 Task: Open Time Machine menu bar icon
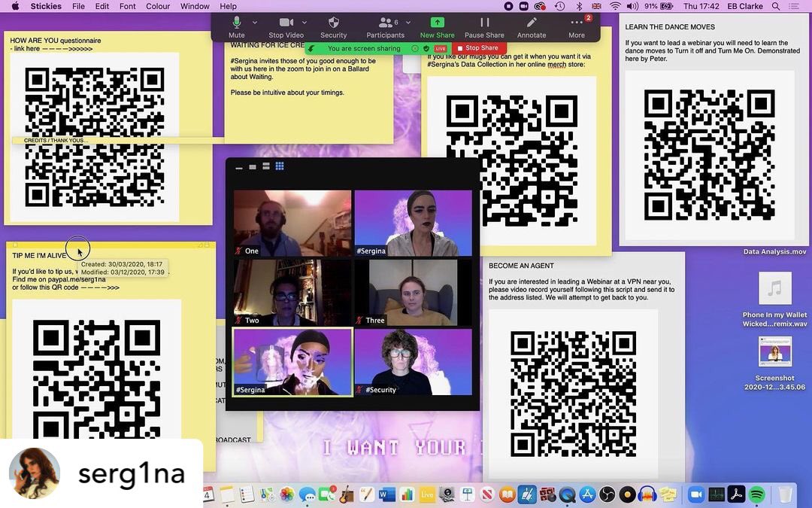tap(560, 6)
